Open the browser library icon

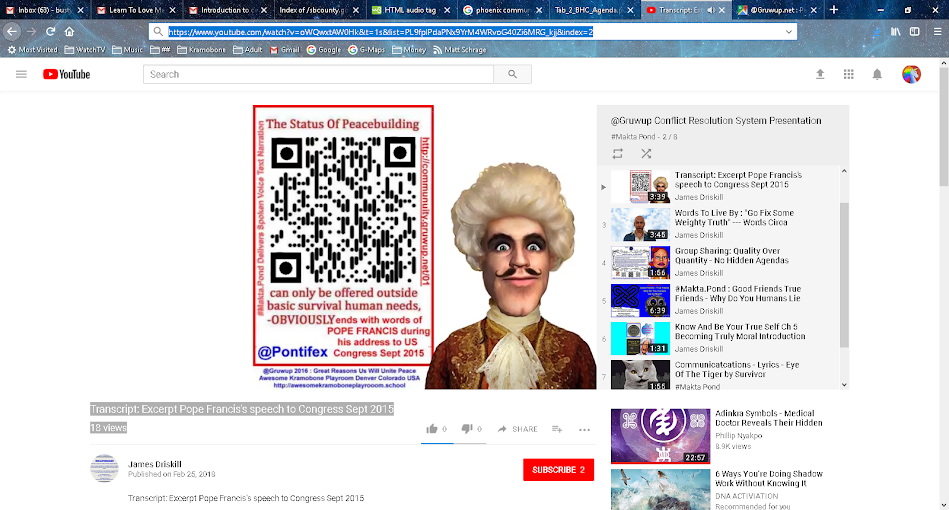[895, 31]
